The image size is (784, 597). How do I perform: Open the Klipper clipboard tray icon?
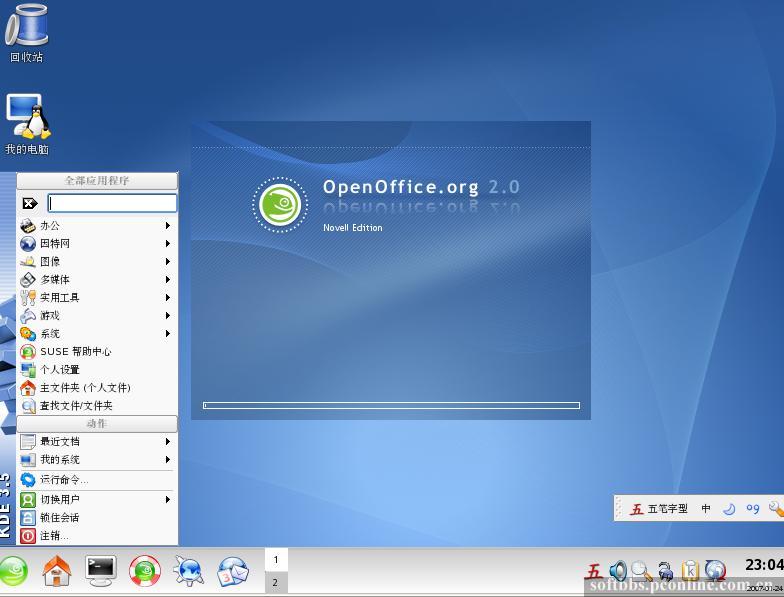[x=690, y=570]
